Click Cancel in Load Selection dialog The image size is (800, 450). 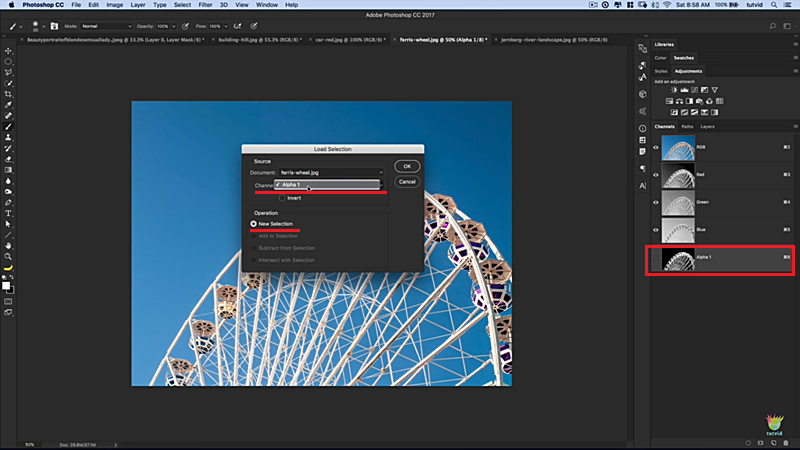pos(407,182)
